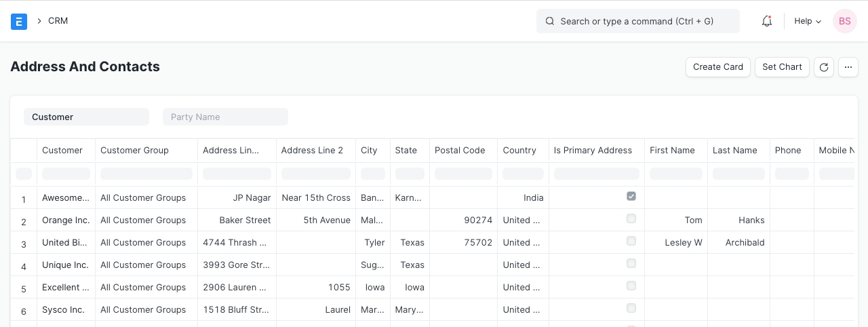Check primary address box for Orange Inc.
Viewport: 868px width, 327px height.
tap(631, 218)
